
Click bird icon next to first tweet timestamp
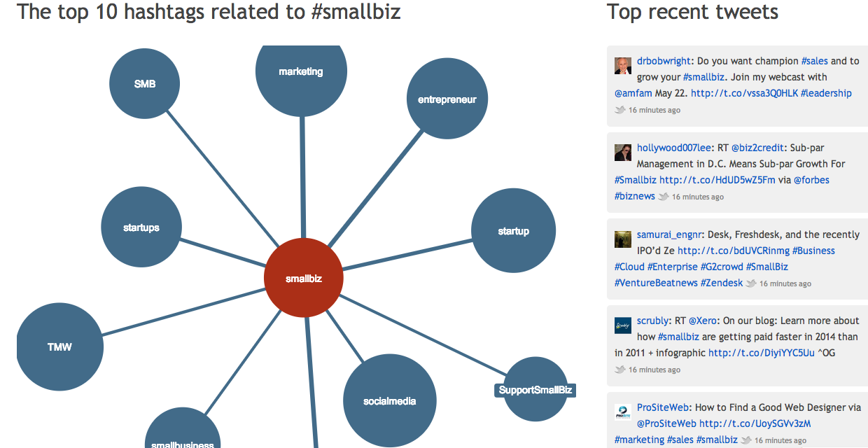click(x=619, y=110)
